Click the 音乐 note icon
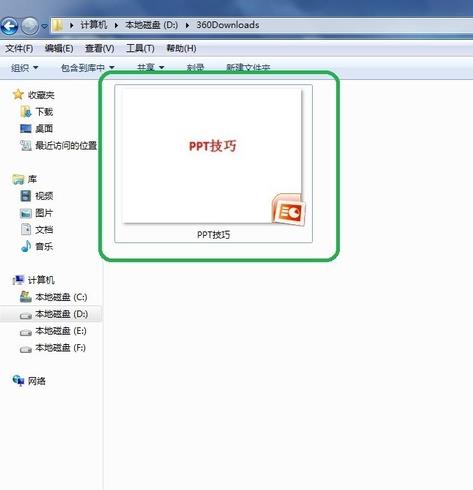 (x=26, y=246)
